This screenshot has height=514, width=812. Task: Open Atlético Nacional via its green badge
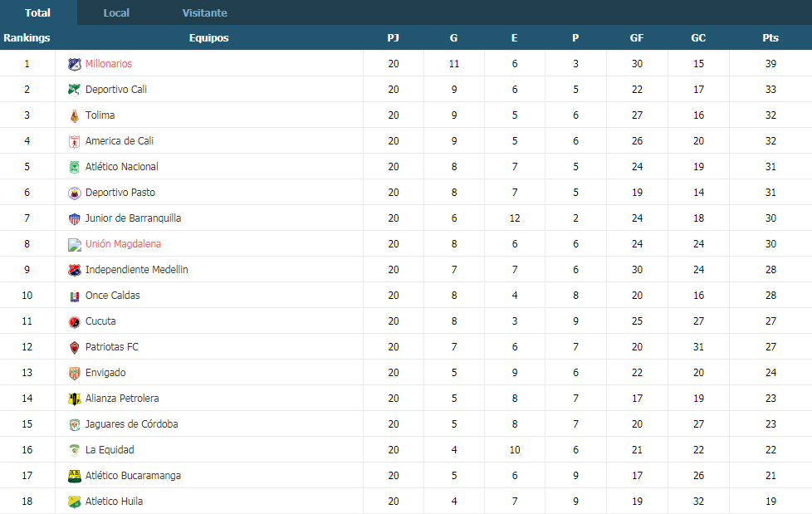coord(75,167)
